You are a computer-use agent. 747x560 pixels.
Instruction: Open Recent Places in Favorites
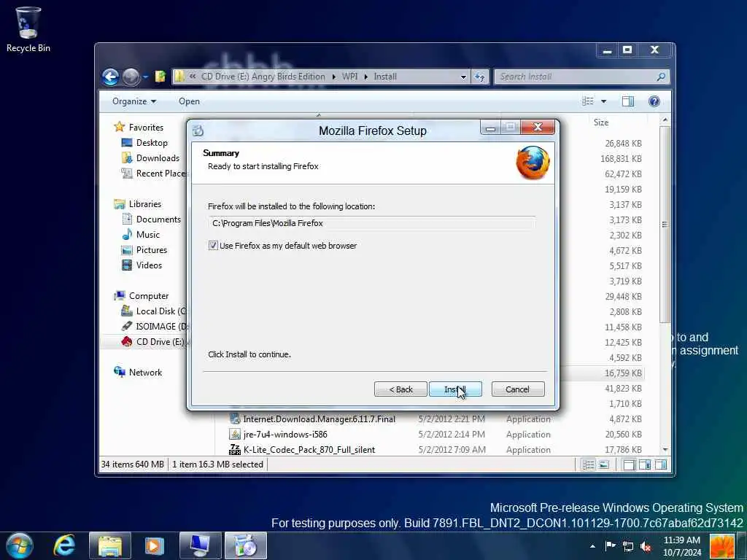click(x=155, y=174)
